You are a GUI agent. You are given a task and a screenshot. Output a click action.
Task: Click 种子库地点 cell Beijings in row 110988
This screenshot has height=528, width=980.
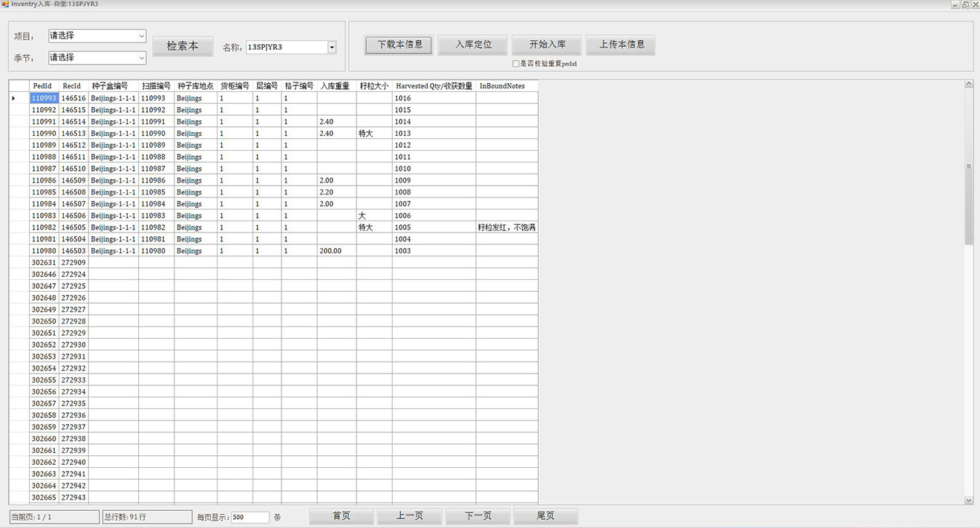[195, 157]
